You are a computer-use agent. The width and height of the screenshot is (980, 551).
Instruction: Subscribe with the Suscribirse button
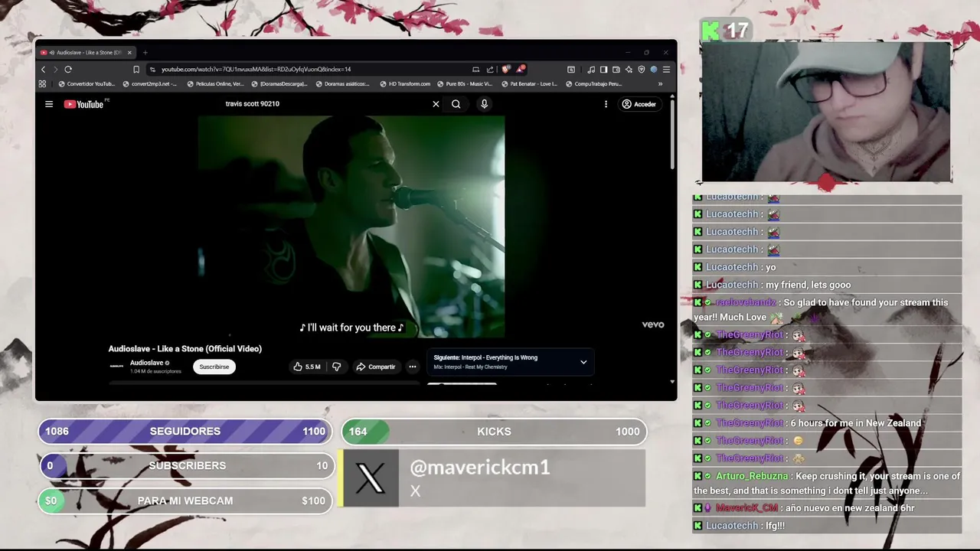pyautogui.click(x=214, y=367)
